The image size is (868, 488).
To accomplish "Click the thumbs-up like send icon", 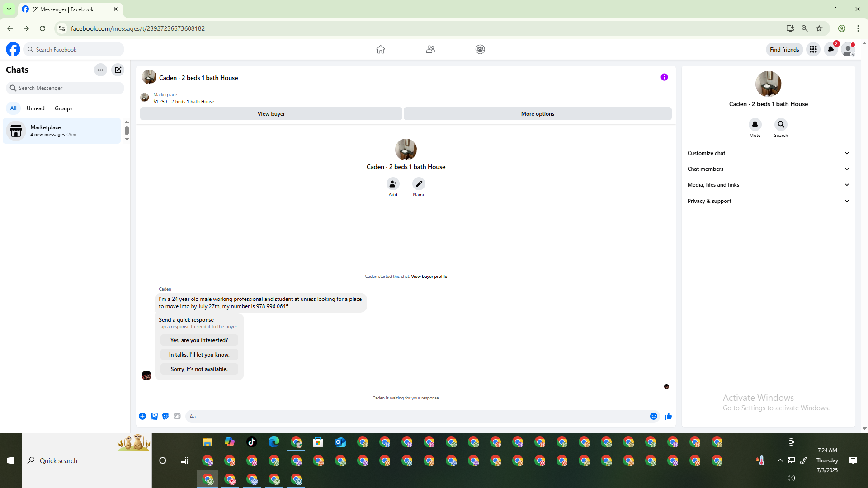I will [668, 416].
